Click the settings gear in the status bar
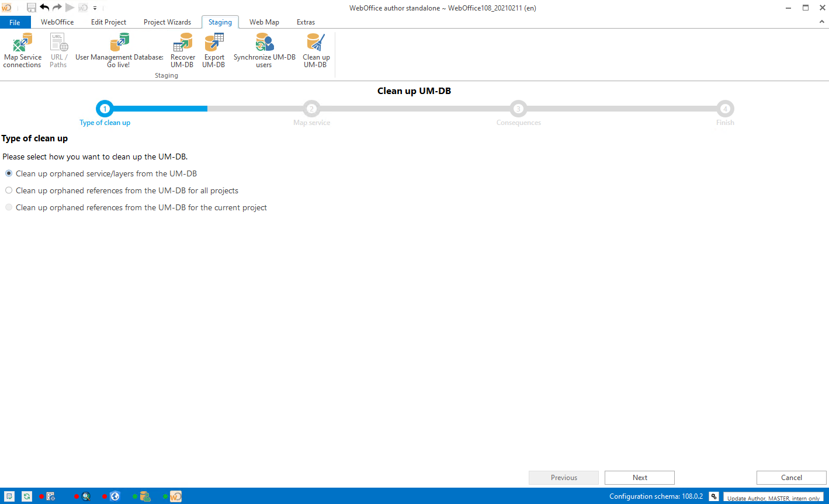The image size is (829, 504). pyautogui.click(x=714, y=496)
